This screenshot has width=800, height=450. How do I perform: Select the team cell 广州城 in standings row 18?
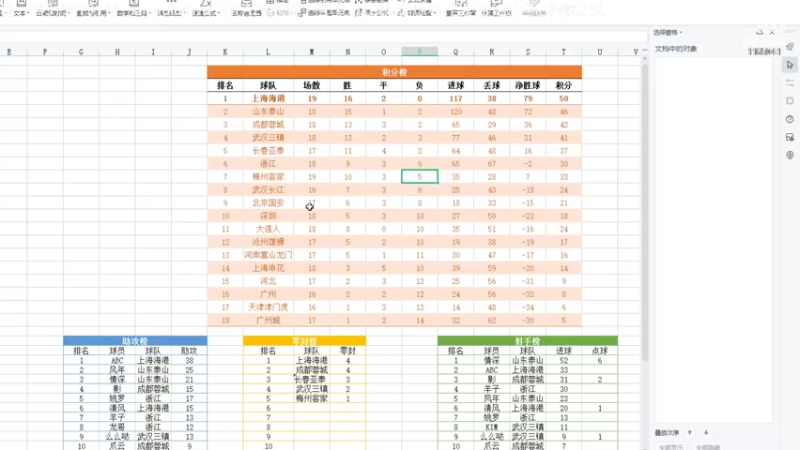tap(268, 320)
